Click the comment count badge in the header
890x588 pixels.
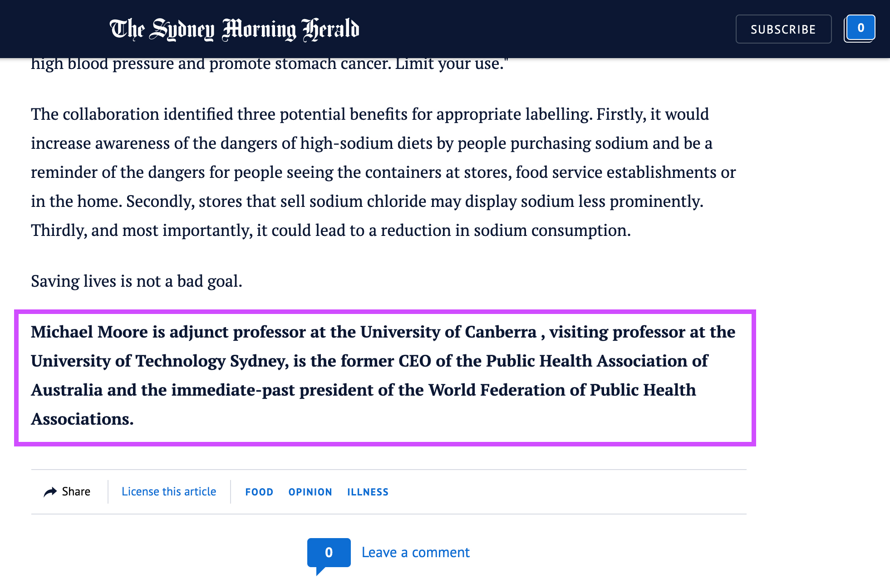coord(860,28)
